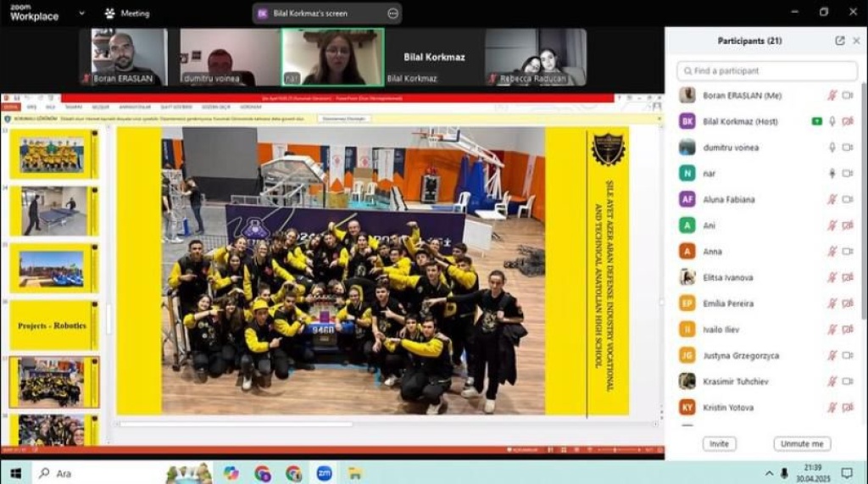
Task: Select Aluna Fabiana in the participants list
Action: tap(728, 199)
